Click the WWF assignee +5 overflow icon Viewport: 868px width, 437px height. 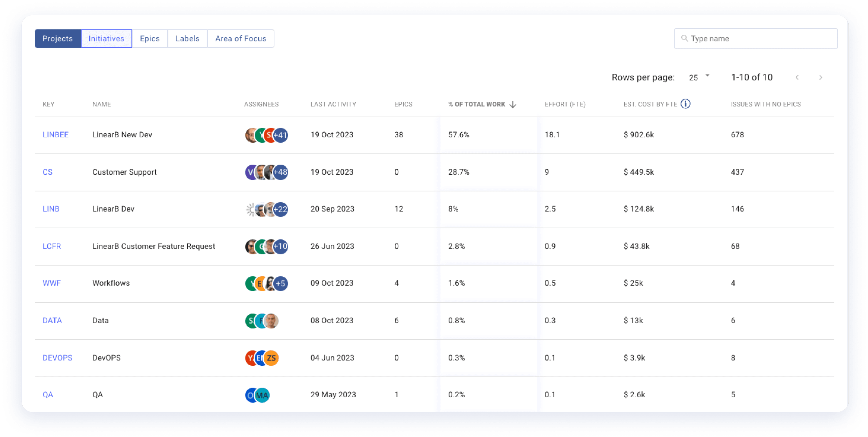(x=281, y=283)
